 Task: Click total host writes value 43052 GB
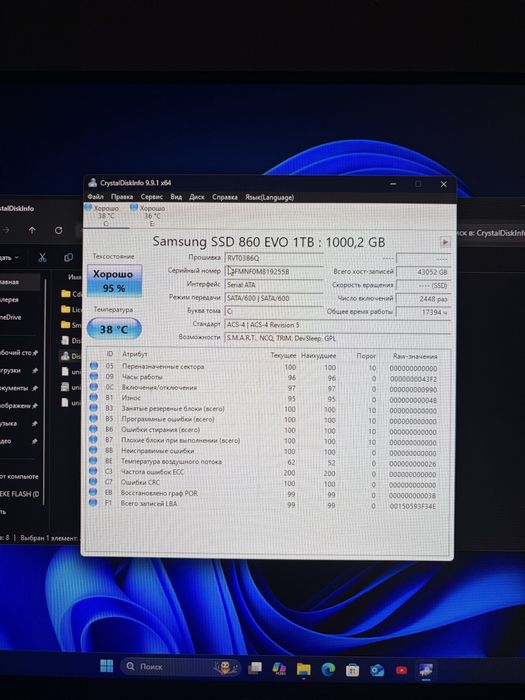(423, 272)
